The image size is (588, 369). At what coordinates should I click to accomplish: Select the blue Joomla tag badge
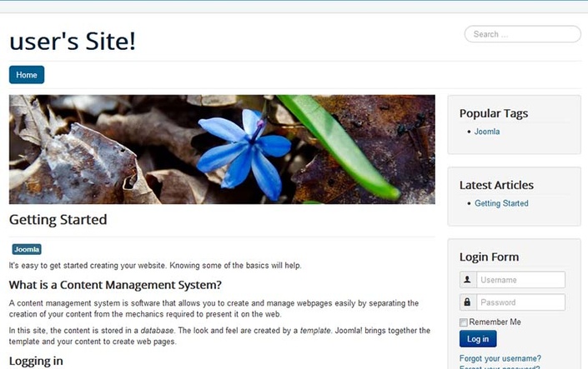(x=27, y=250)
